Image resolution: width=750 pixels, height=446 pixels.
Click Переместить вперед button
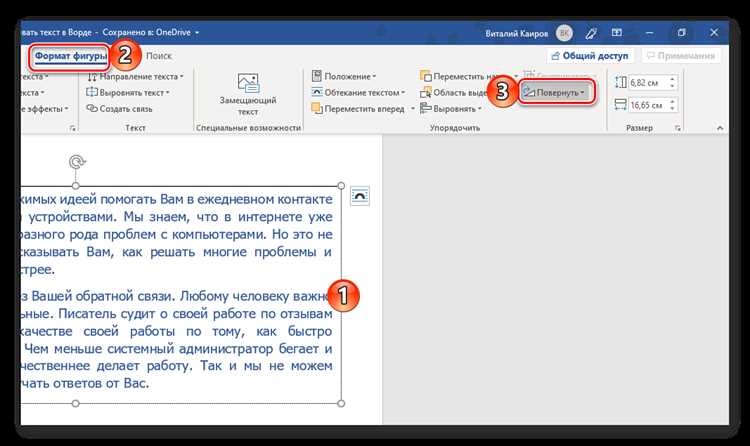click(x=358, y=109)
